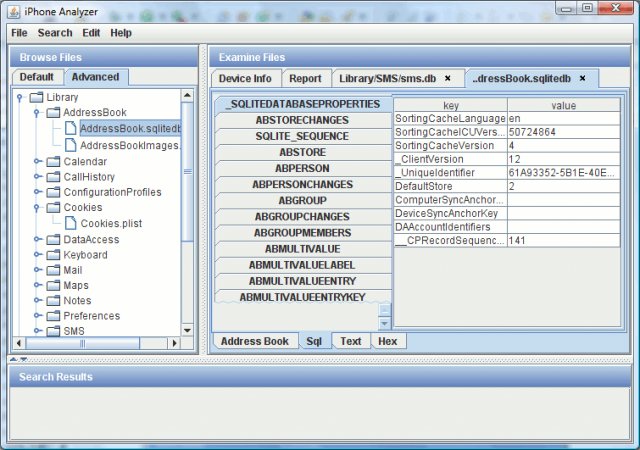This screenshot has height=450, width=640.
Task: Click the Calendar folder icon
Action: (53, 162)
